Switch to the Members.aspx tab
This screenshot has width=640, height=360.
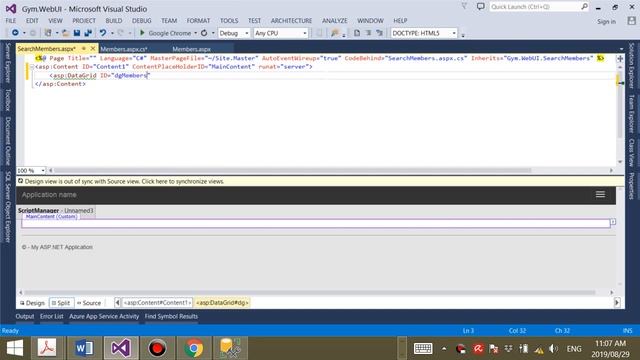click(x=191, y=49)
